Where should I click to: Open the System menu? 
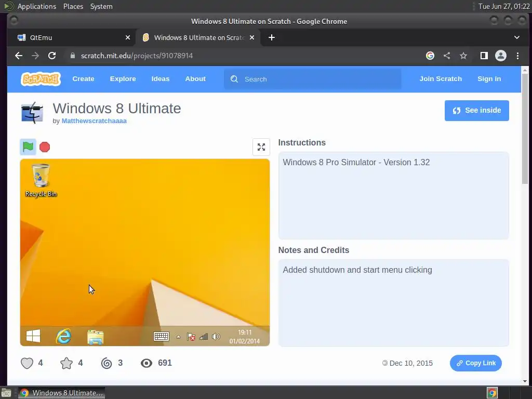click(101, 6)
